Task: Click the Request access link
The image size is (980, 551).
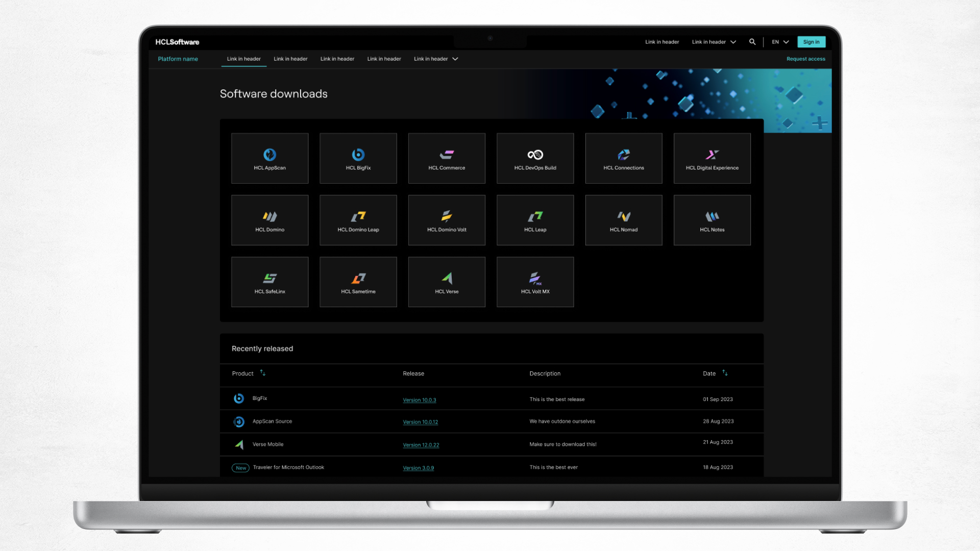Action: pos(806,59)
